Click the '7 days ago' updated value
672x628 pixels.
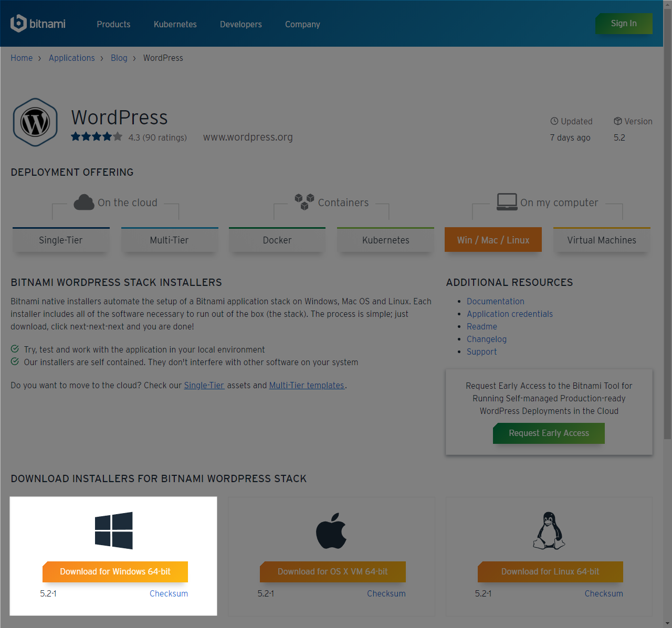click(x=570, y=137)
